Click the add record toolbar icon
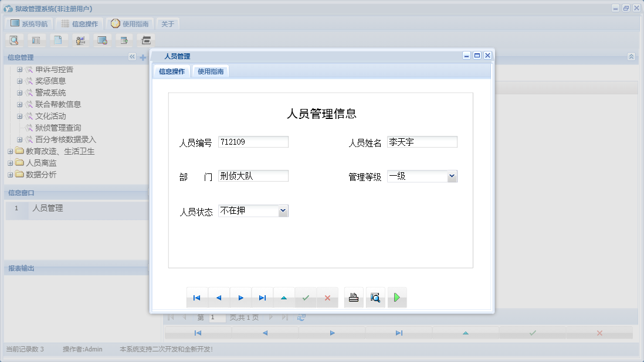Viewport: 644px width, 362px height. tap(124, 40)
